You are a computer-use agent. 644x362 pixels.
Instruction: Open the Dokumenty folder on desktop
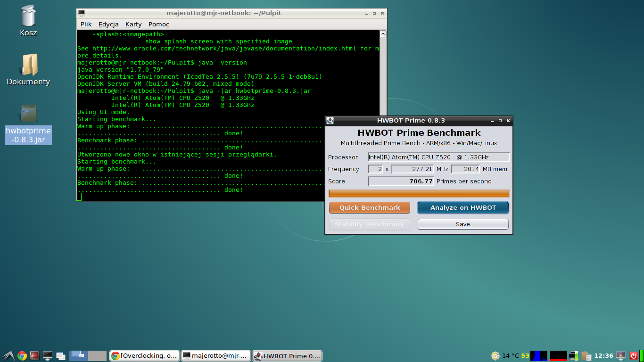click(29, 65)
